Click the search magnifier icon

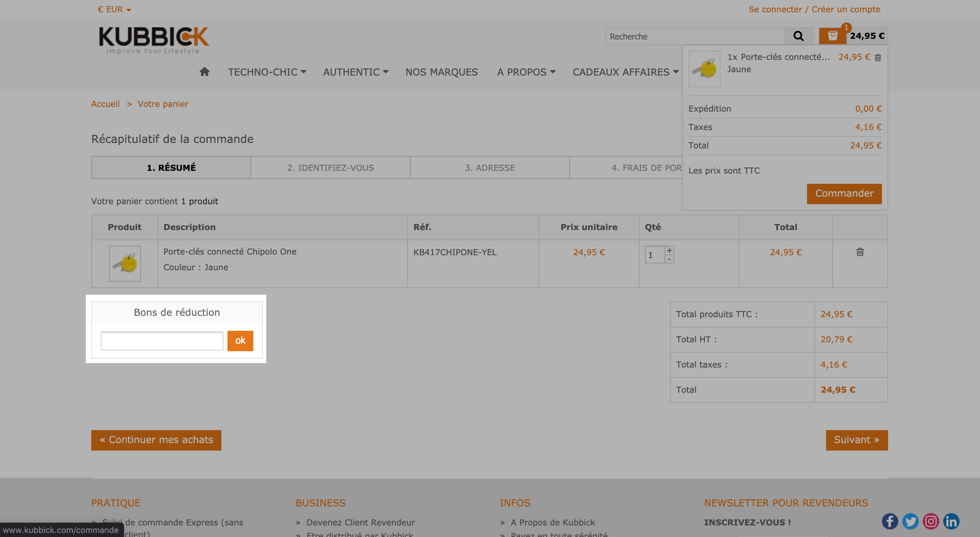click(x=799, y=36)
